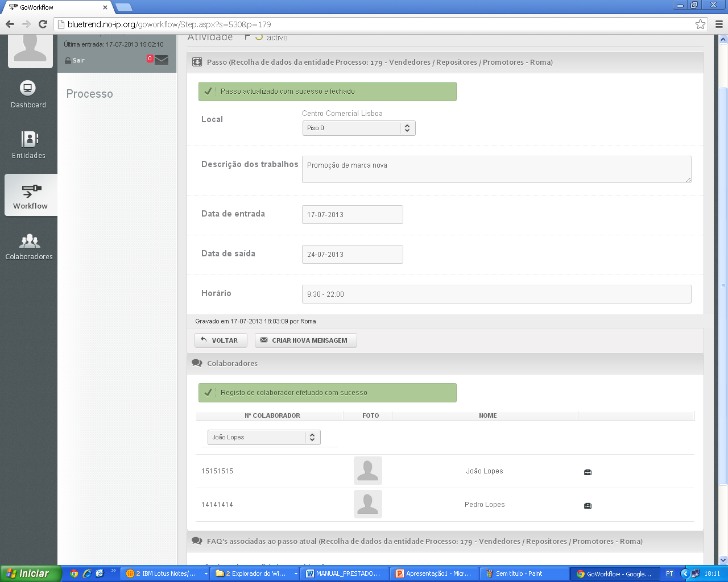Viewport: 728px width, 582px height.
Task: Open the Piso 0 location dropdown
Action: point(359,128)
